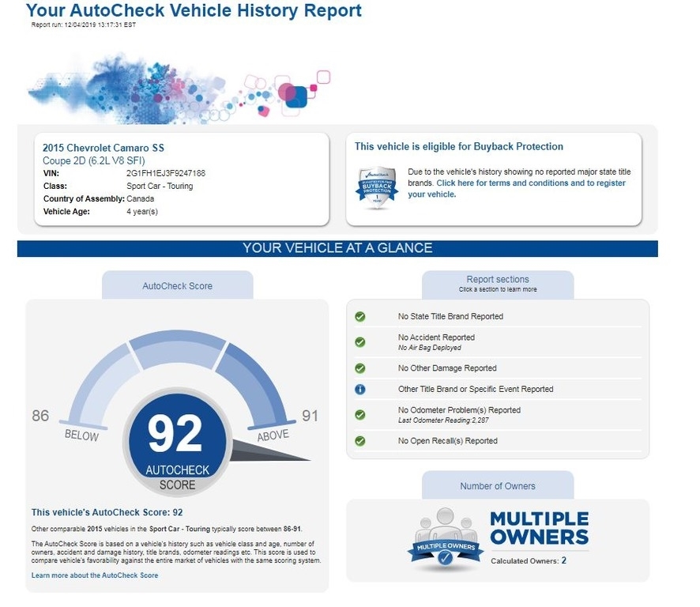Open the No State Title Brand Reported section
This screenshot has width=700, height=607.
tap(450, 317)
